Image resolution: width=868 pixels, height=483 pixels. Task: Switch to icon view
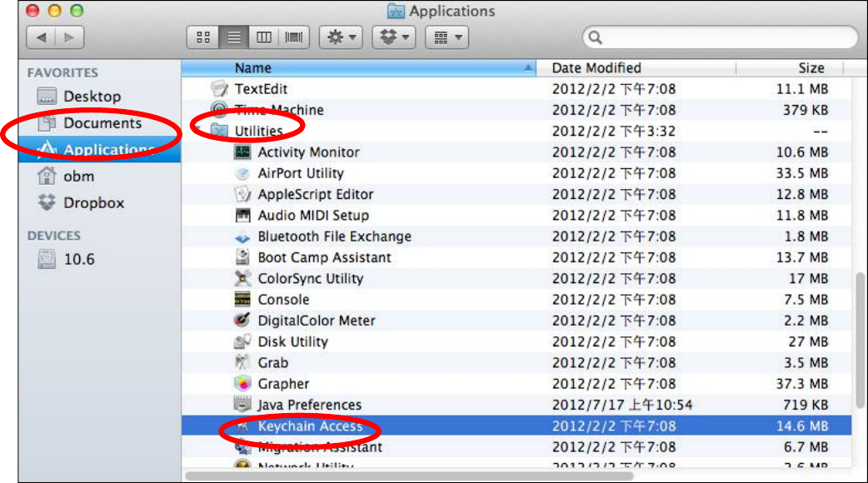point(203,37)
